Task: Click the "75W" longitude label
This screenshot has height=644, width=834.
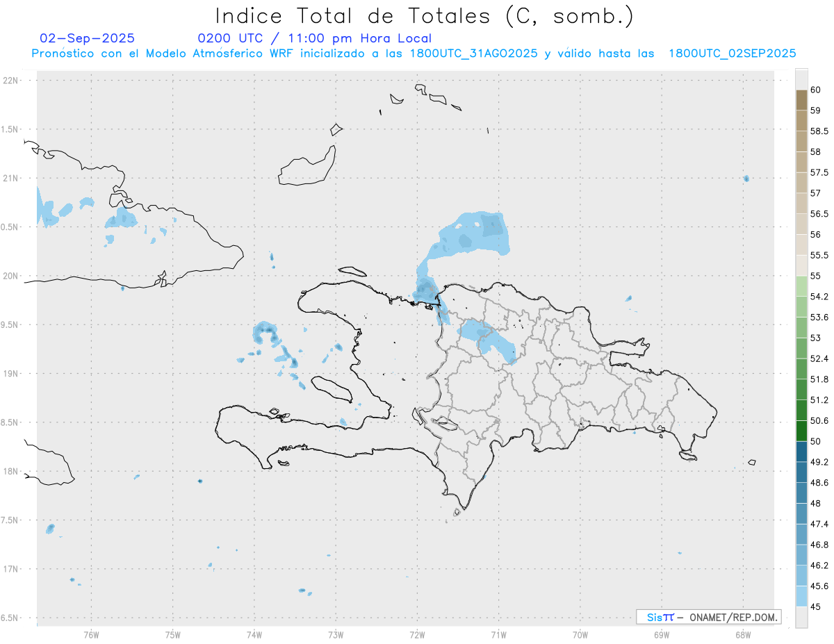Action: click(173, 634)
